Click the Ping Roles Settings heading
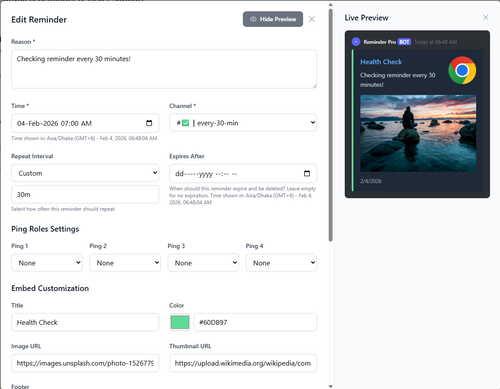500x389 pixels. tap(45, 229)
